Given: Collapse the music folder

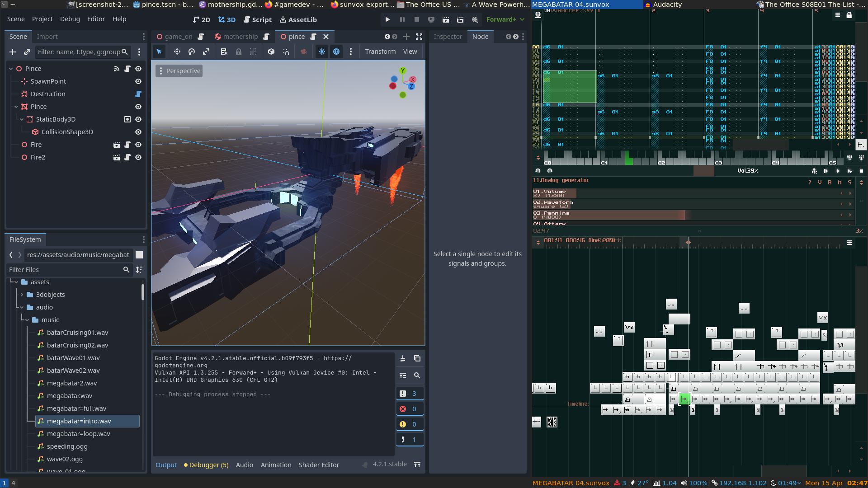Looking at the screenshot, I should coord(27,320).
